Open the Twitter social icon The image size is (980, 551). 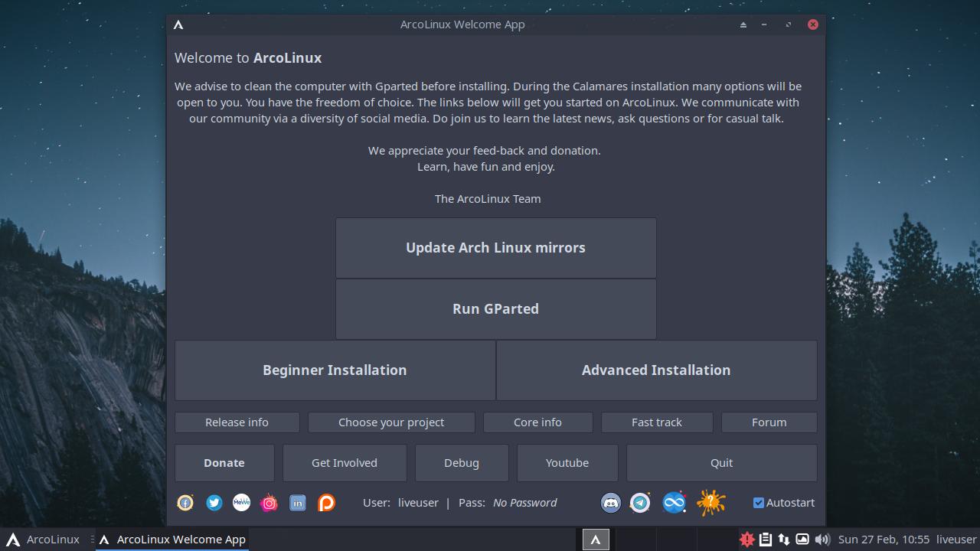[x=214, y=503]
